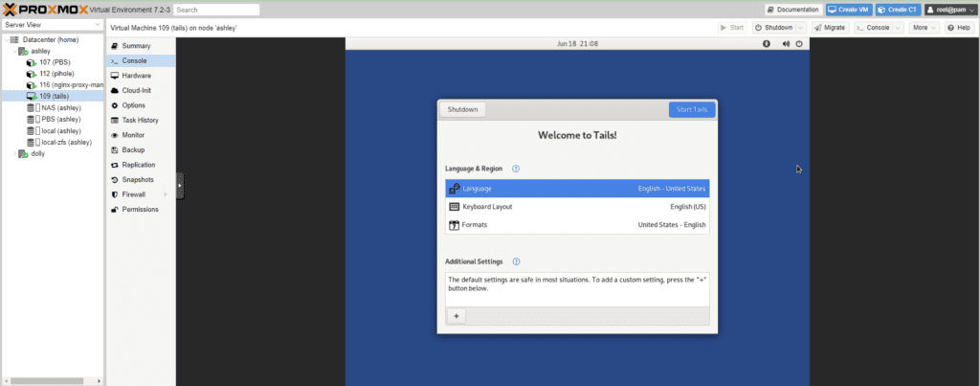The height and width of the screenshot is (386, 980).
Task: Open Backup floppy icon
Action: coord(115,150)
